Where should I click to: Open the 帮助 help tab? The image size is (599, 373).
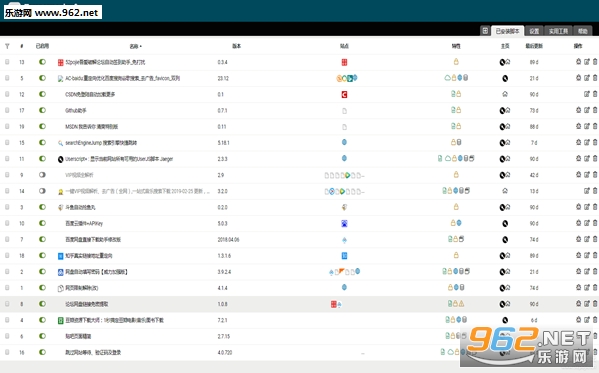(583, 31)
